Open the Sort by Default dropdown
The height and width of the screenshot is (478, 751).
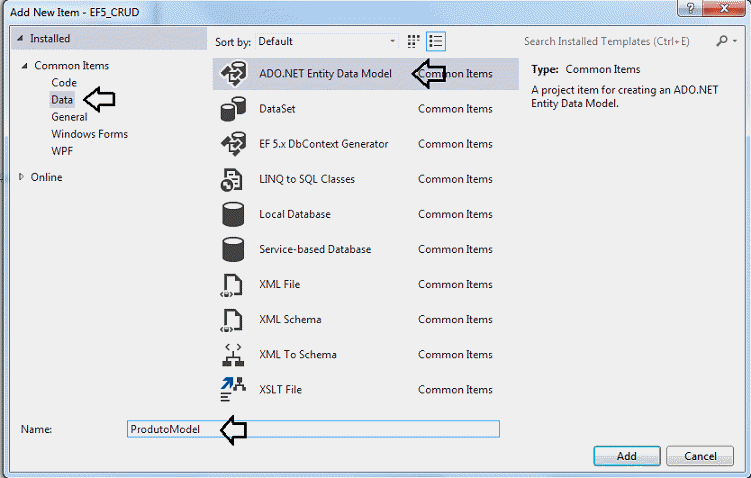coord(327,41)
